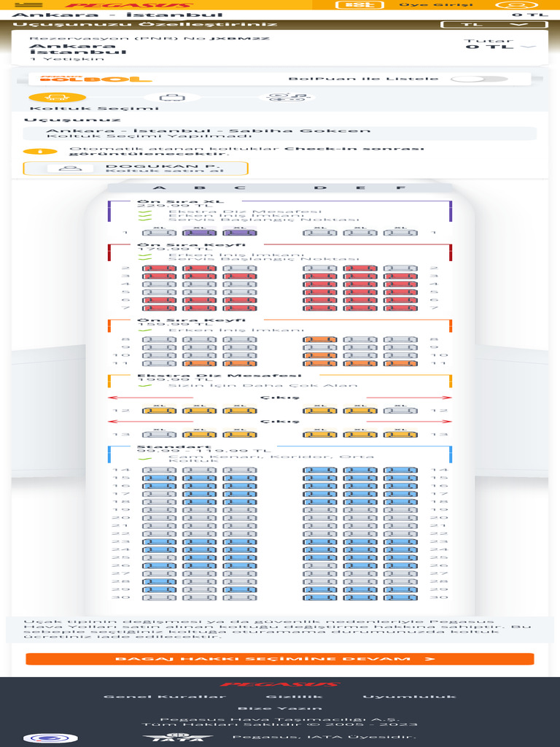Continue to Bagaj Hakkı Seçimine Devam
This screenshot has width=560, height=747.
[280, 659]
